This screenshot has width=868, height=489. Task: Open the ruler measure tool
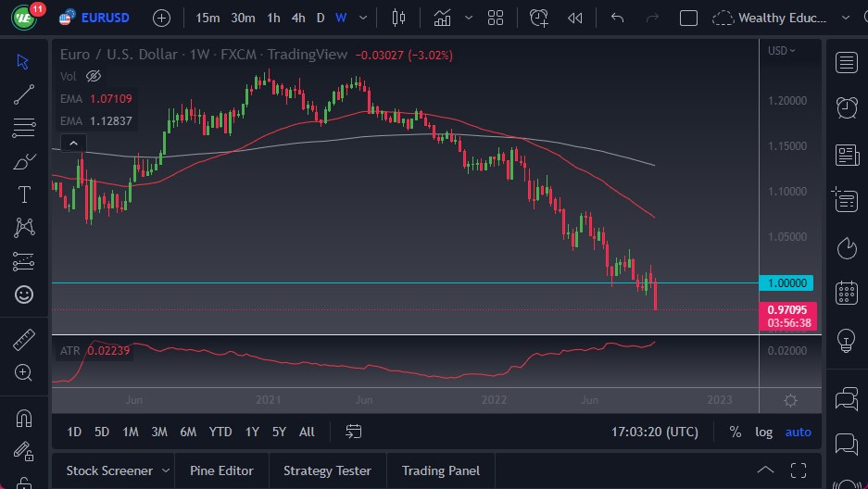point(24,340)
